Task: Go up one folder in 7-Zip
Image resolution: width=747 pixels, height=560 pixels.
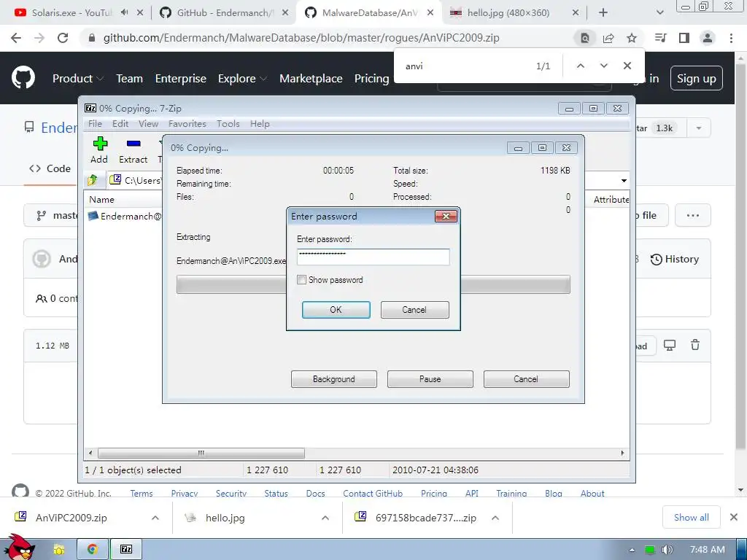Action: pyautogui.click(x=93, y=180)
